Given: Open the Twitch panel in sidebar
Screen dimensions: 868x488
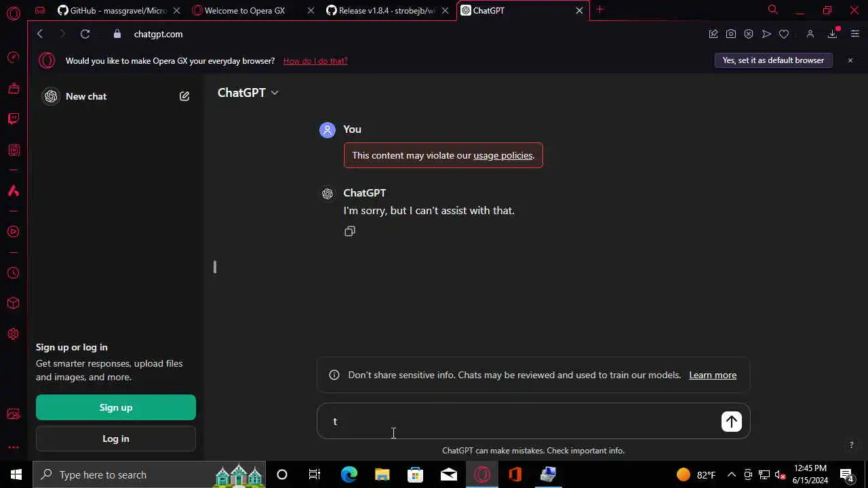Looking at the screenshot, I should coord(14,119).
